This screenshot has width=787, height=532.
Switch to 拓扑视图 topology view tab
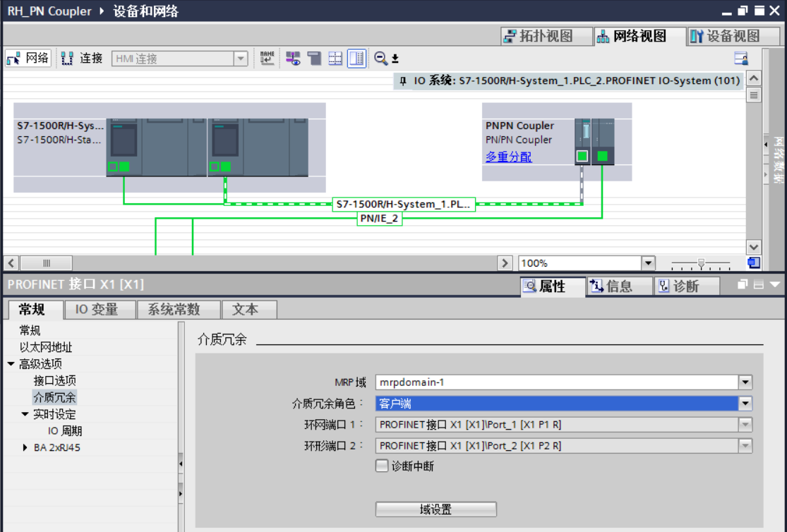coord(546,36)
